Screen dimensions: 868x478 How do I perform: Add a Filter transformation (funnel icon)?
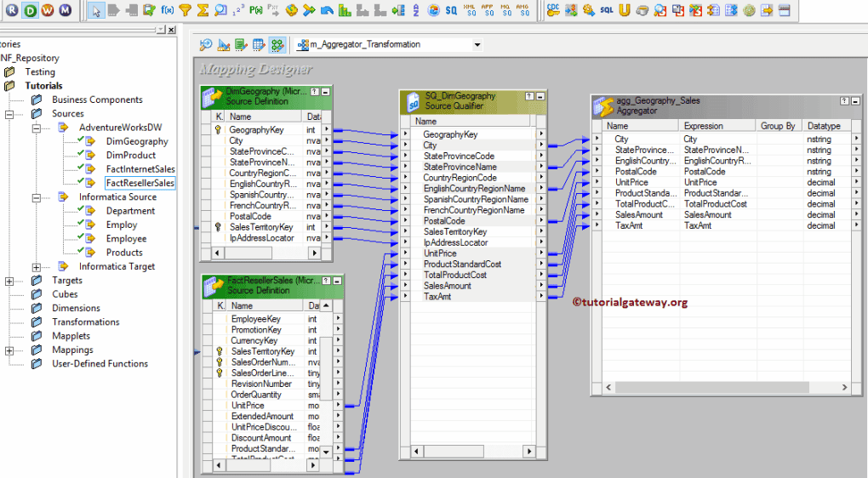[x=185, y=10]
